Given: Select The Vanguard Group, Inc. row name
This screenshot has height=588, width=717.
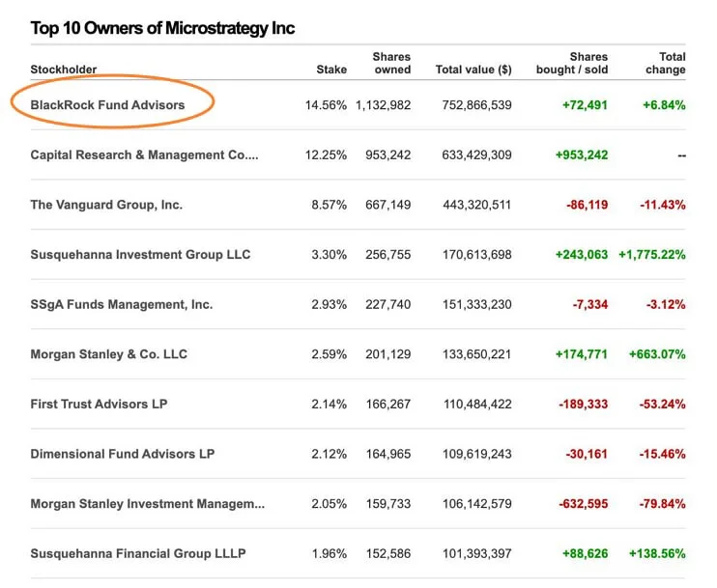Looking at the screenshot, I should (x=106, y=205).
